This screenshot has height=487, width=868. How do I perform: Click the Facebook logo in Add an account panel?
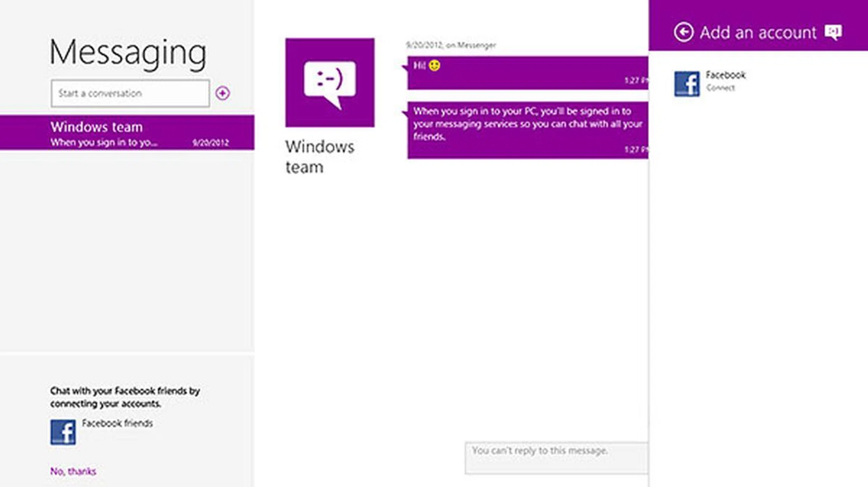point(687,84)
